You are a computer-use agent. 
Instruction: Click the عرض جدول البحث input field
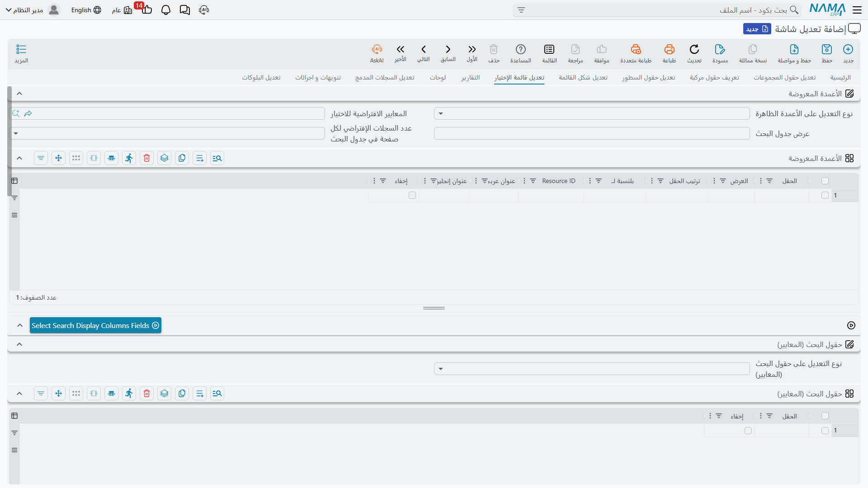pyautogui.click(x=592, y=133)
